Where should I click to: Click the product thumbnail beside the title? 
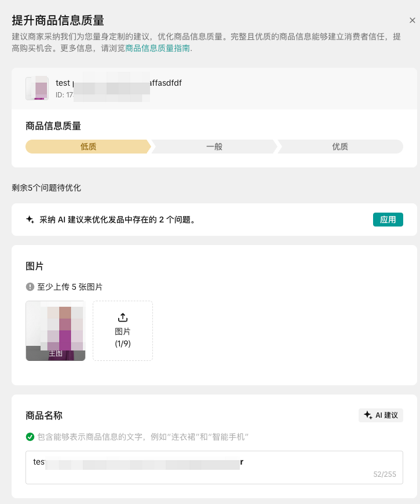(37, 88)
